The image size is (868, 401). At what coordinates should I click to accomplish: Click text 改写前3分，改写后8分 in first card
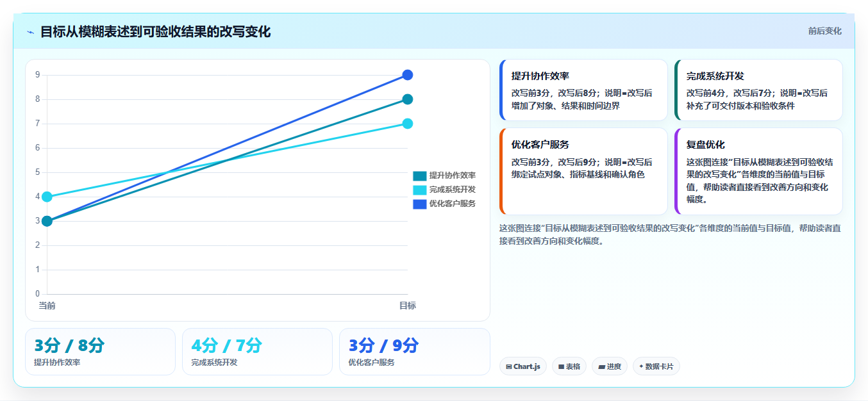point(554,93)
